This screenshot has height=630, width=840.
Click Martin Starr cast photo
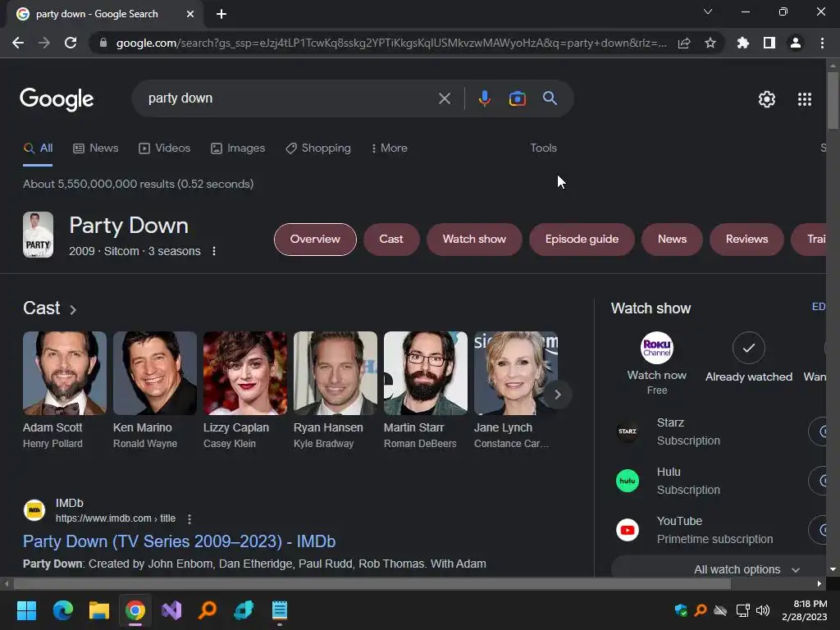pos(426,373)
